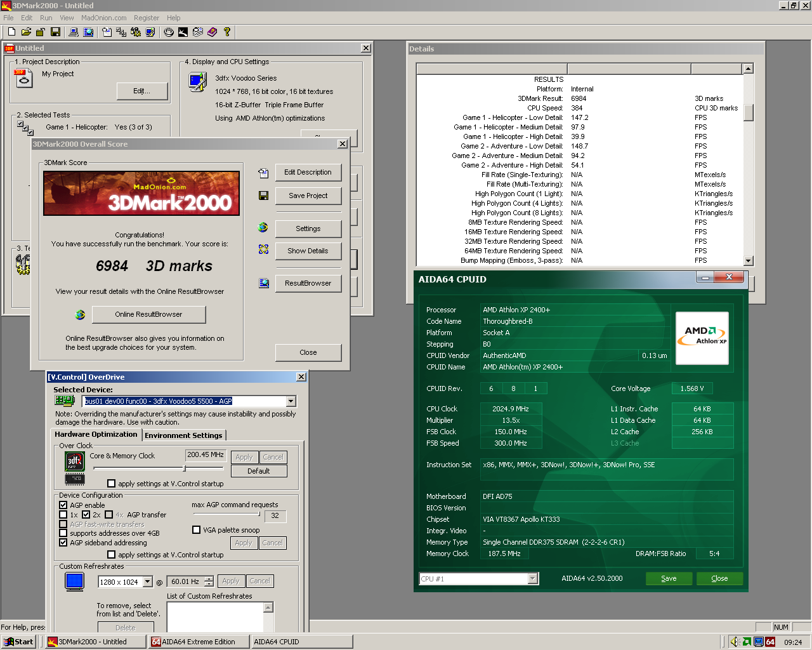Click the notepad icon beside Edit Description
Image resolution: width=812 pixels, height=650 pixels.
tap(263, 173)
